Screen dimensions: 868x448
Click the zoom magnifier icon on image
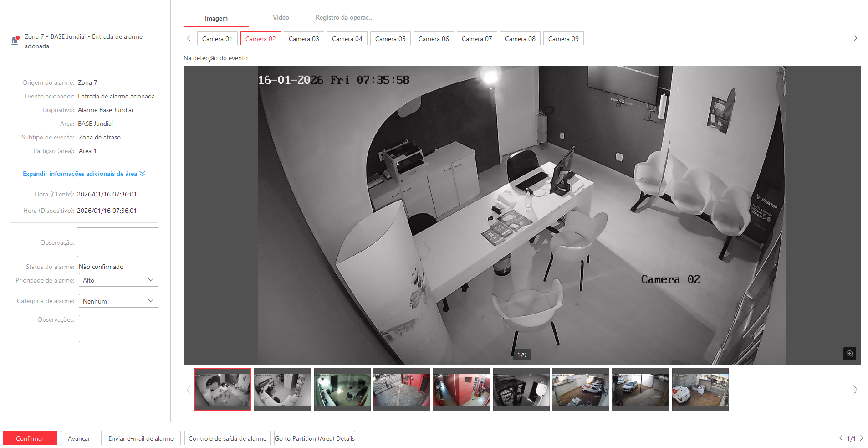849,354
